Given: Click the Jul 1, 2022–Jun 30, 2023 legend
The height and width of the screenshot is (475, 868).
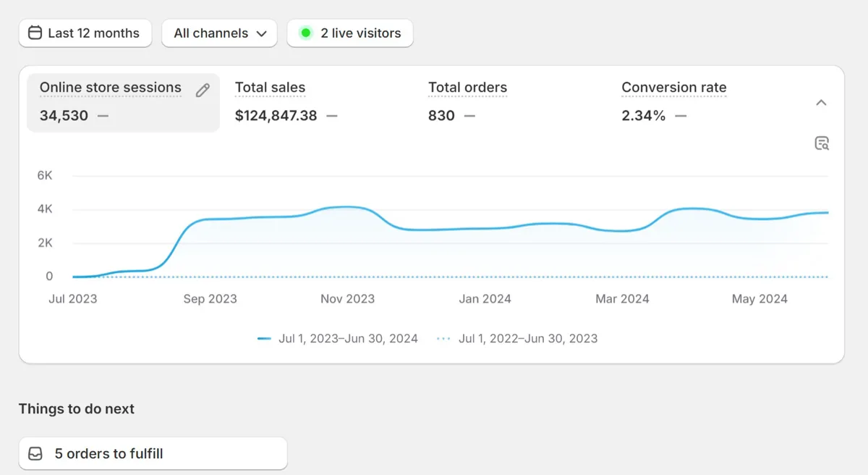Looking at the screenshot, I should pyautogui.click(x=517, y=338).
